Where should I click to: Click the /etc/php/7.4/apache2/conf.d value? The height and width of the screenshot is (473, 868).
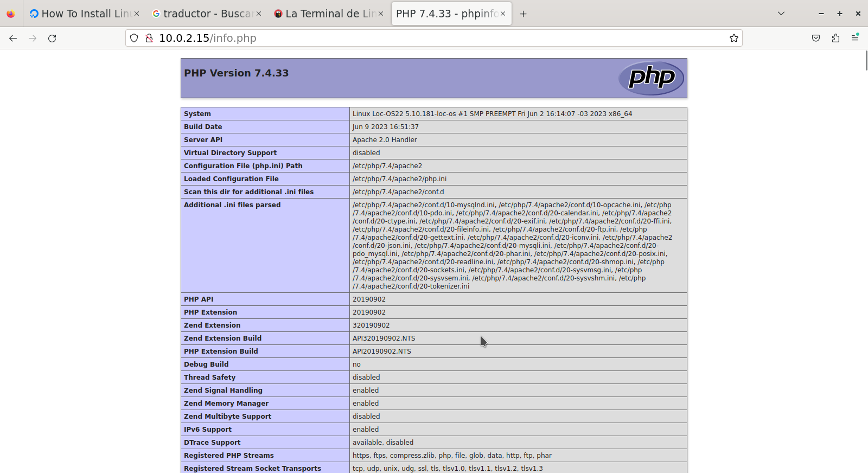click(398, 192)
